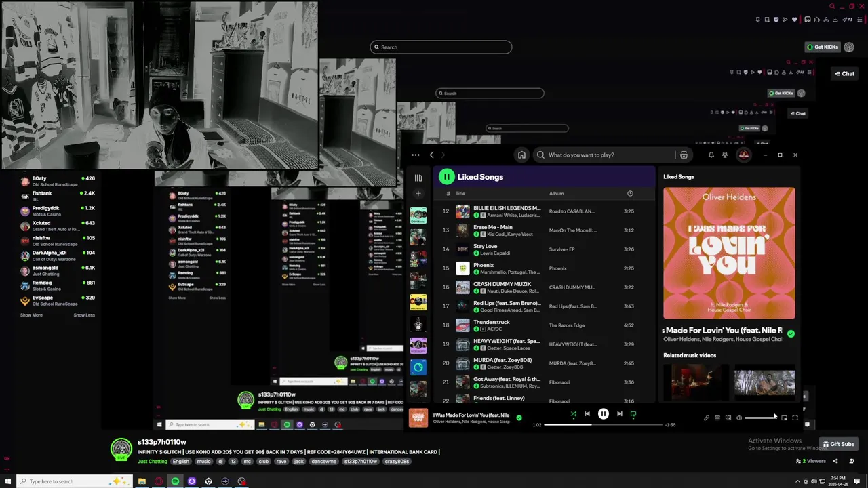Open Windows notification center icon
This screenshot has height=488, width=868.
pyautogui.click(x=856, y=481)
